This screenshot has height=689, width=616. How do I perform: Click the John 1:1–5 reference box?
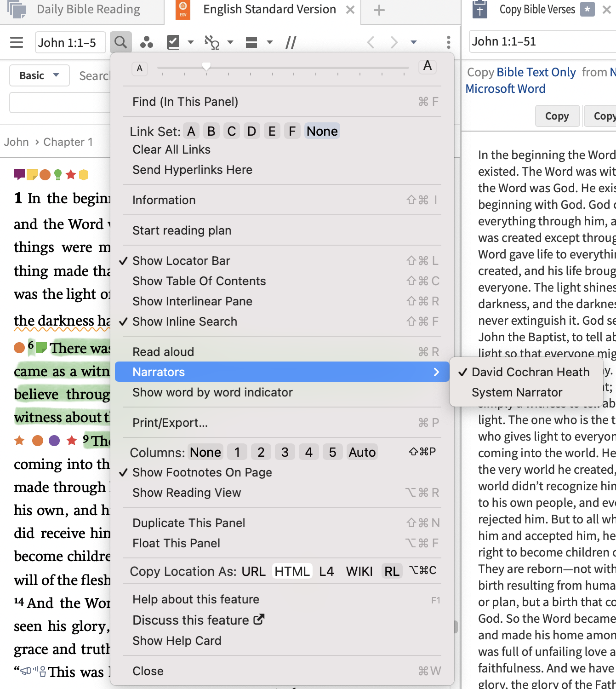coord(70,43)
